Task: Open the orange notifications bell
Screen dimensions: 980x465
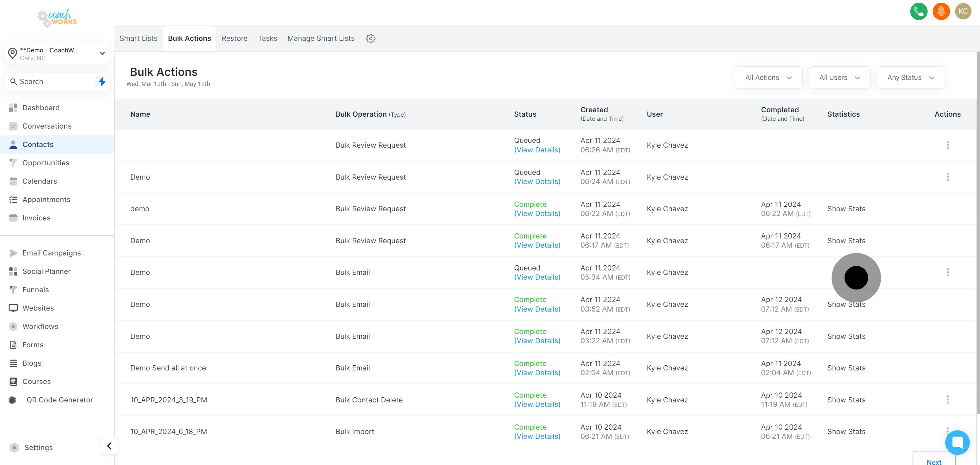Action: [x=941, y=12]
